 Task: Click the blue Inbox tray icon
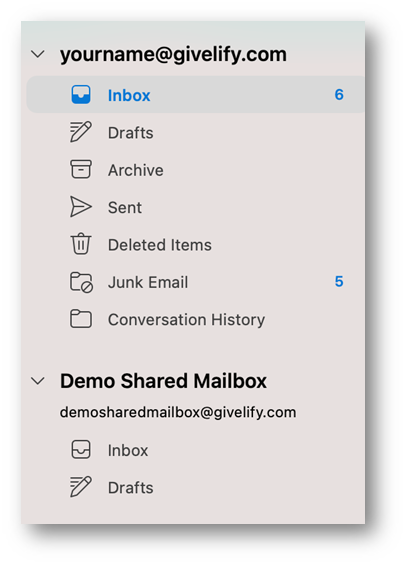coord(81,95)
